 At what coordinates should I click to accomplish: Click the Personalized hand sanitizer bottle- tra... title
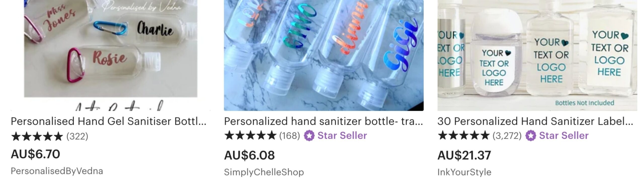pyautogui.click(x=324, y=121)
